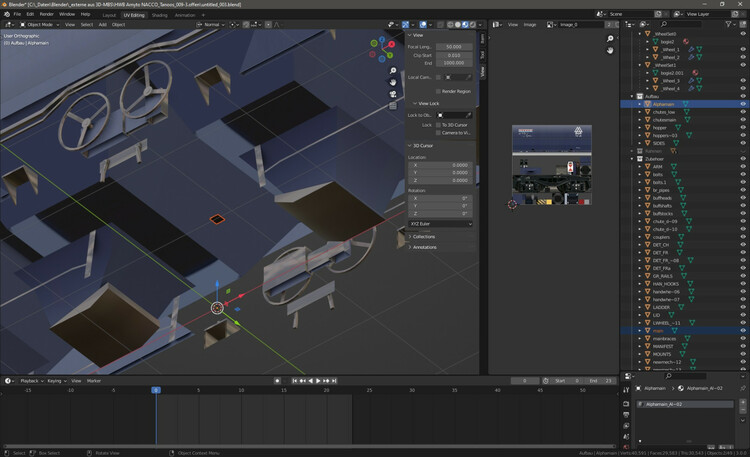Click the red X axis on navigation gizmo
This screenshot has width=750, height=457.
click(391, 44)
